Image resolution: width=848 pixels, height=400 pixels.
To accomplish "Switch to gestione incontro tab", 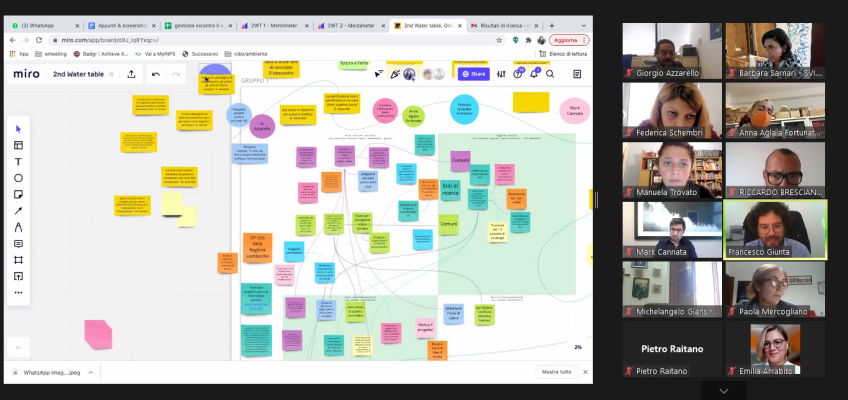I will click(200, 25).
